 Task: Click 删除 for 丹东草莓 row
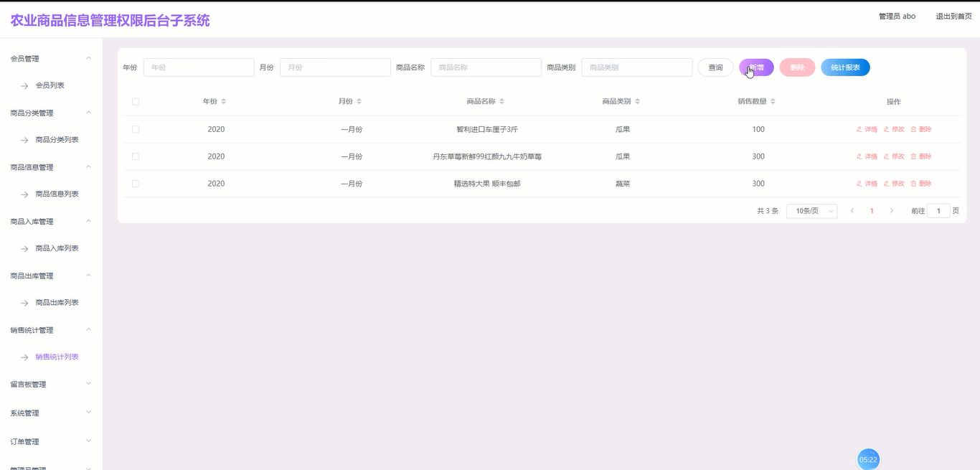(x=921, y=156)
